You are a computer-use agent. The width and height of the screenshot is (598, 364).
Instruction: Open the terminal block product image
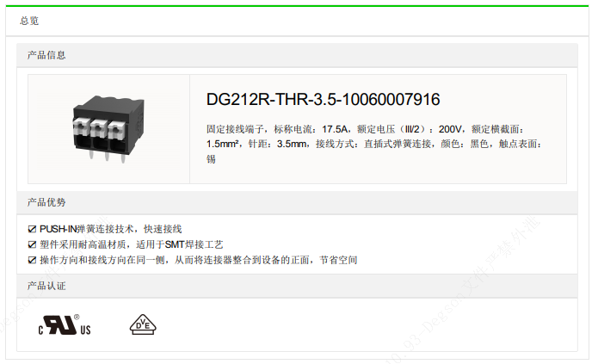(x=108, y=129)
